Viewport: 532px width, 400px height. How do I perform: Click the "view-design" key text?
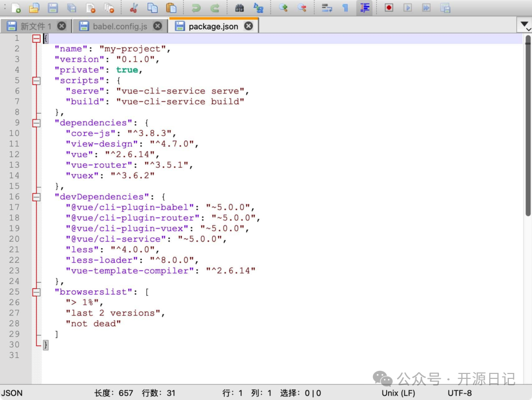102,144
